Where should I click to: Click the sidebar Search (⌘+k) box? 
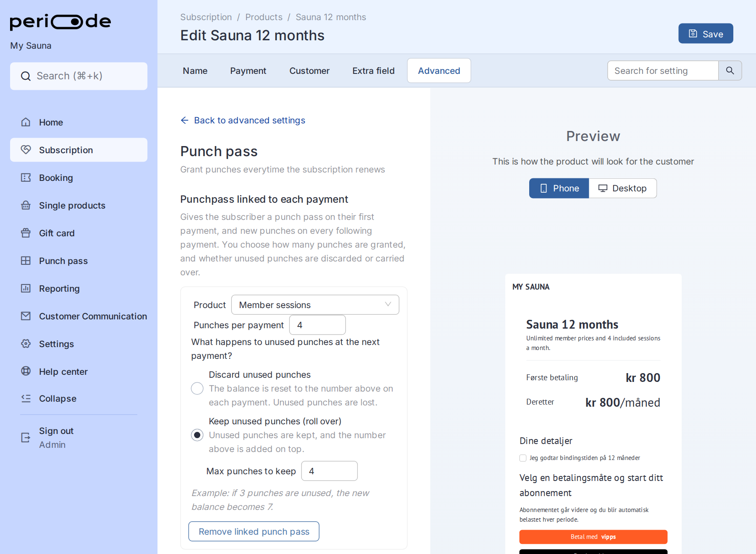[x=79, y=76]
